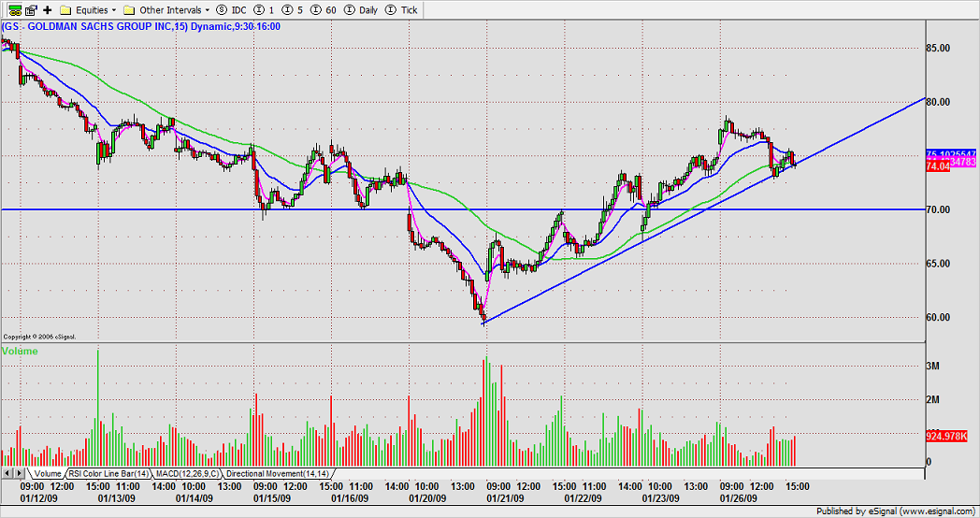Open the Equities folder dropdown

(90, 10)
